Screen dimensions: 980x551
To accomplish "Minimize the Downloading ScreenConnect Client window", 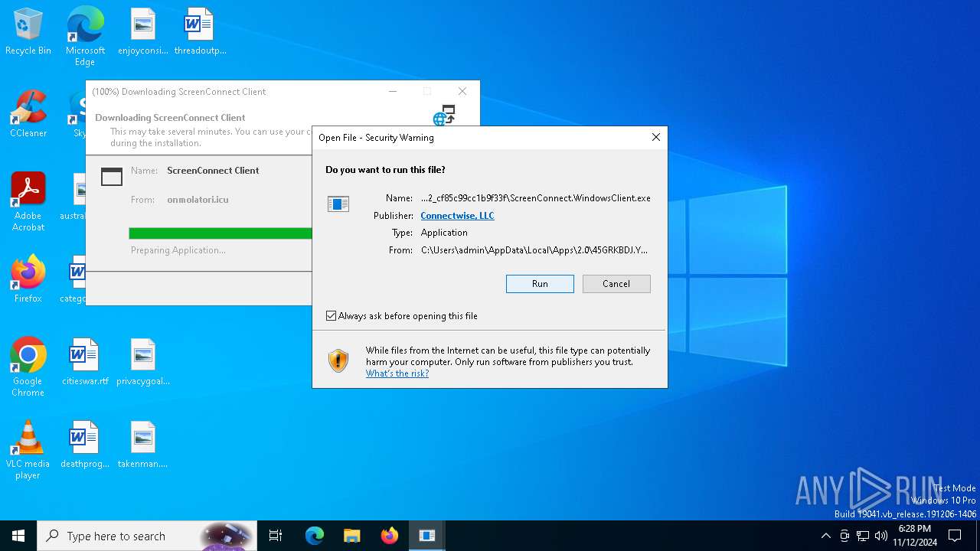I will tap(393, 91).
